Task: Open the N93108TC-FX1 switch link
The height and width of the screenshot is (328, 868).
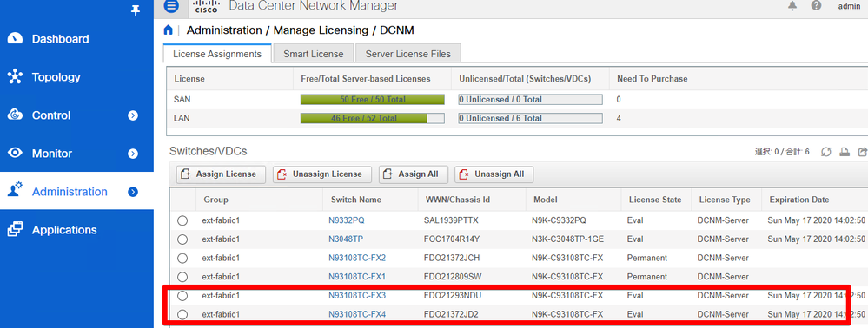Action: 357,277
